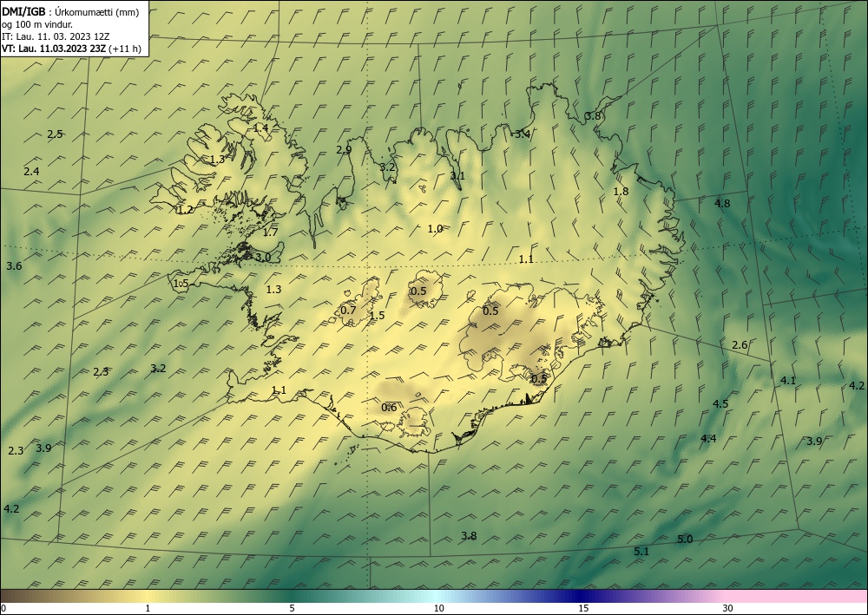Click the 4.1 value on the map
Viewport: 868px width, 615px height.
pyautogui.click(x=788, y=381)
